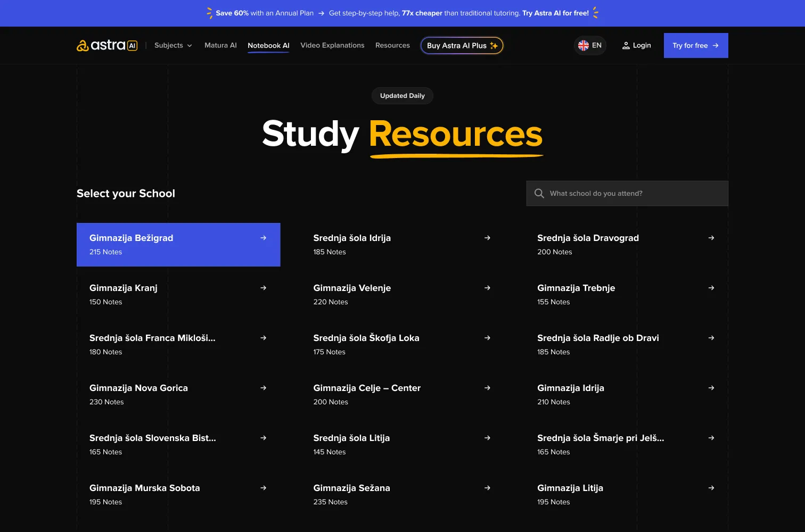This screenshot has height=532, width=805.
Task: Open the EN language selector
Action: pos(590,46)
